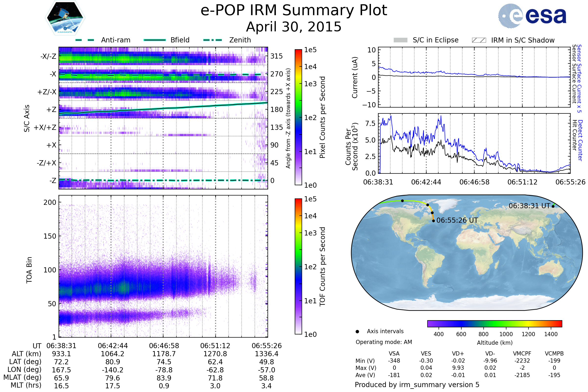Click the gray S/C in Eclipse swatch
Image resolution: width=588 pixels, height=392 pixels.
400,40
